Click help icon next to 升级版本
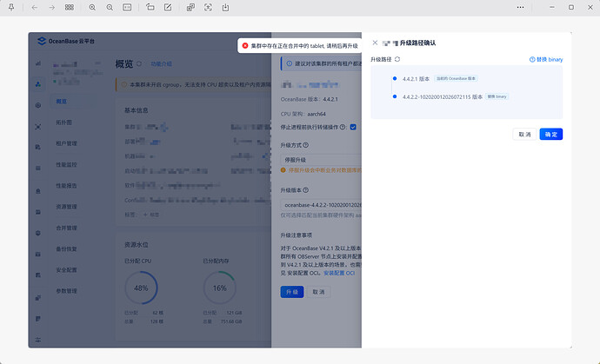Viewport: 600px width, 364px height. click(x=306, y=190)
